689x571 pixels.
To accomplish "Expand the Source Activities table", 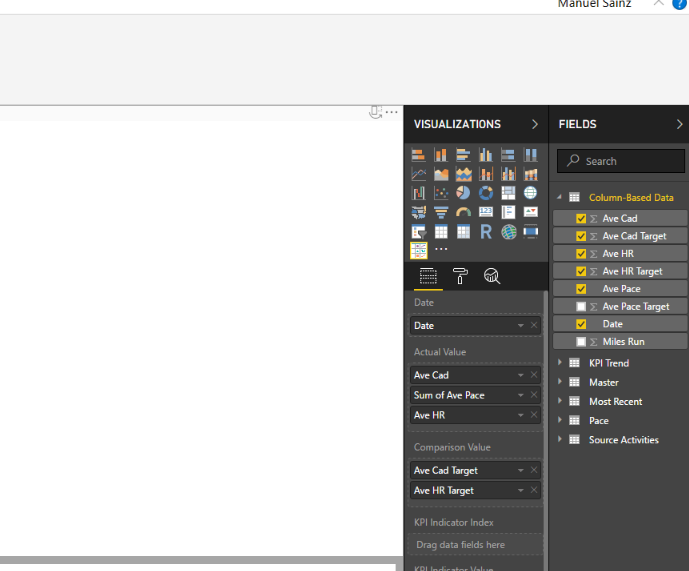I will tap(559, 440).
